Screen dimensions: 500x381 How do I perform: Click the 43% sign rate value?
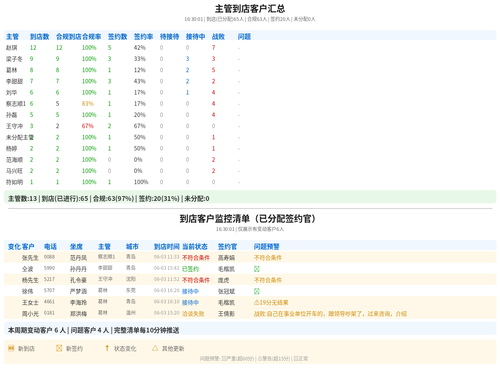tap(140, 81)
